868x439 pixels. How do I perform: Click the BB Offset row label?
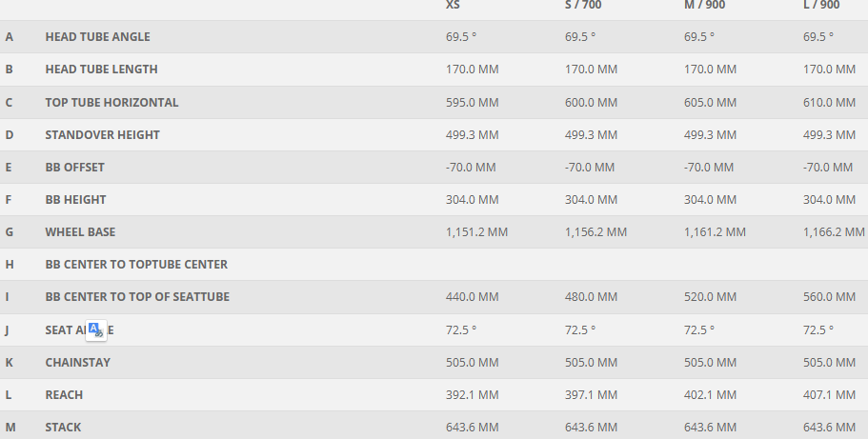74,168
